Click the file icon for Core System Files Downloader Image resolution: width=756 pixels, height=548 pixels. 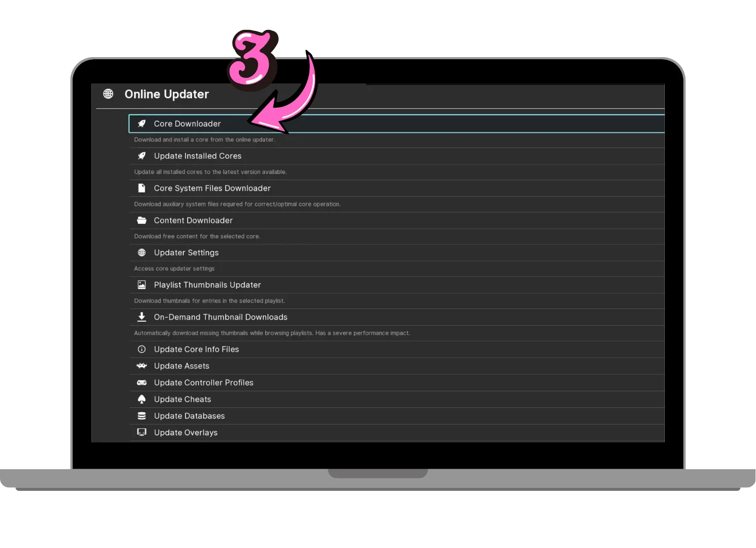(x=142, y=188)
